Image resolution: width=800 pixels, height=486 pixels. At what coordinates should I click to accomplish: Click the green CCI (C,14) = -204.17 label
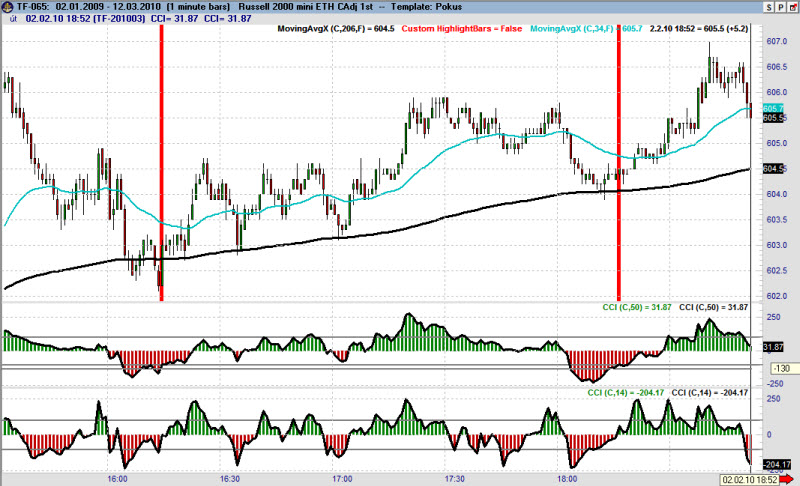[626, 392]
